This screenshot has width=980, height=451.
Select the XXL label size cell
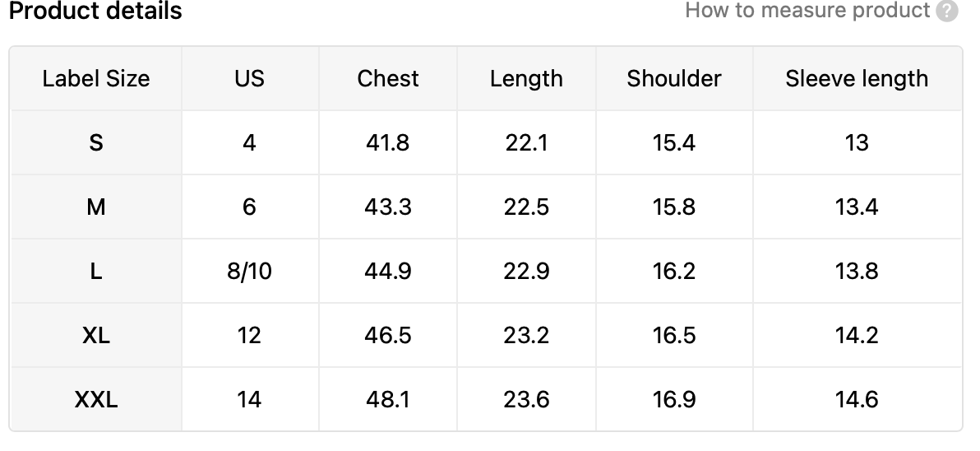(96, 400)
